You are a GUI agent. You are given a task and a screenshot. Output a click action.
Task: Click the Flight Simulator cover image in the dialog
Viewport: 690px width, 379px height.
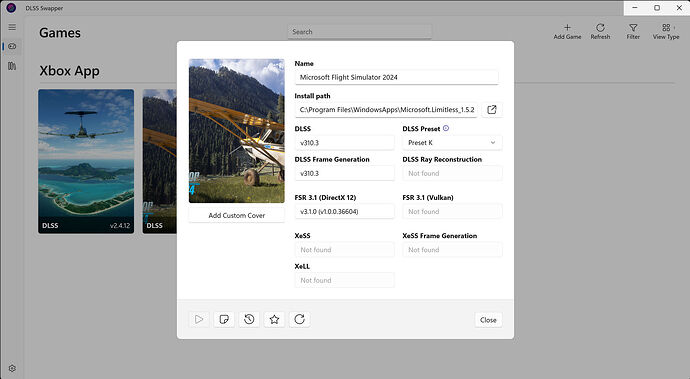tap(237, 131)
